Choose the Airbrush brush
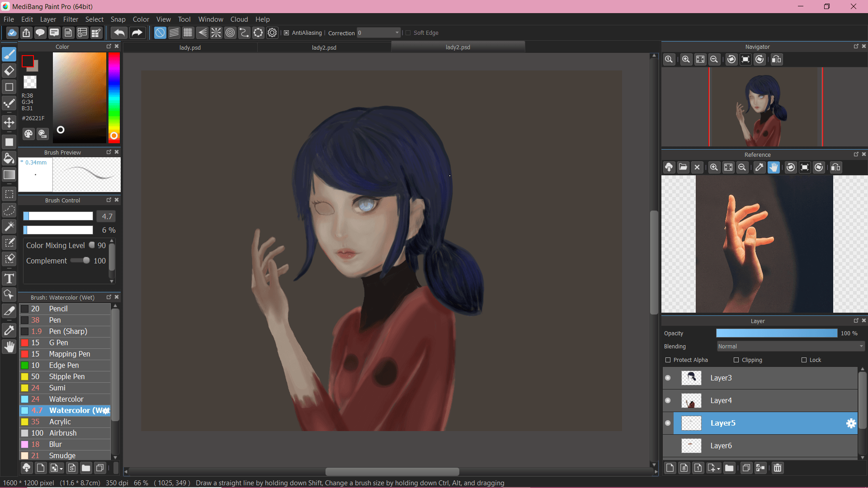 click(65, 433)
